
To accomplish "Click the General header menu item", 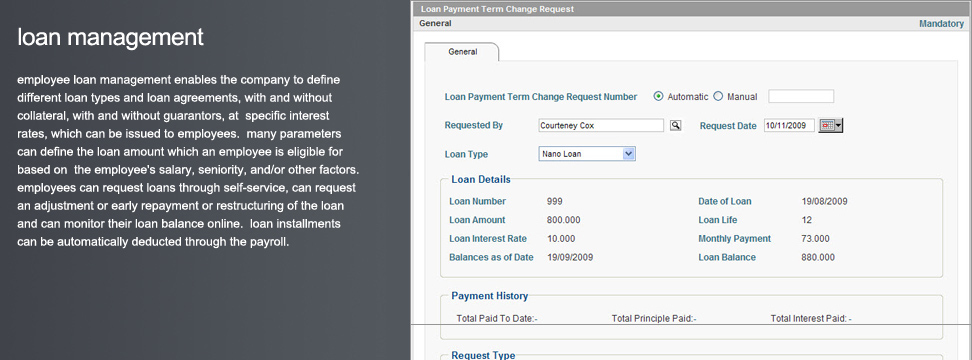I will pyautogui.click(x=435, y=24).
